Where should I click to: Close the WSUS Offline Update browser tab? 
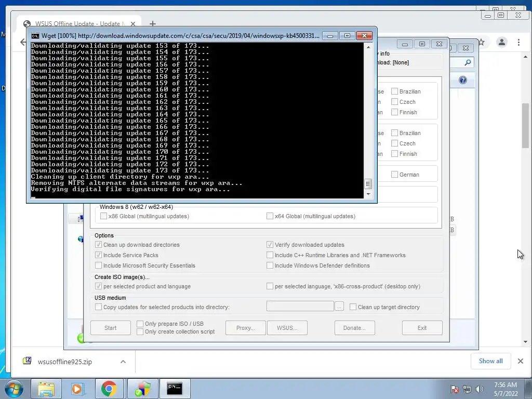[x=133, y=24]
